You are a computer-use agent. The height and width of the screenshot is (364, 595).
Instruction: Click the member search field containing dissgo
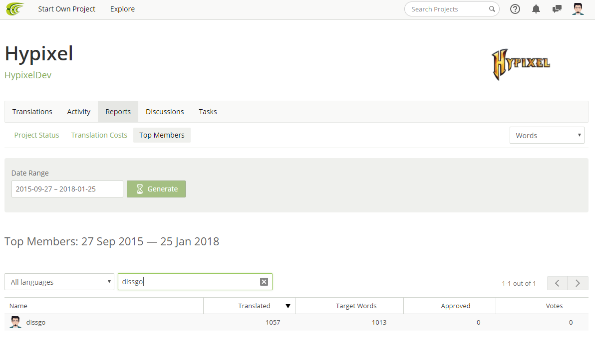pyautogui.click(x=195, y=282)
